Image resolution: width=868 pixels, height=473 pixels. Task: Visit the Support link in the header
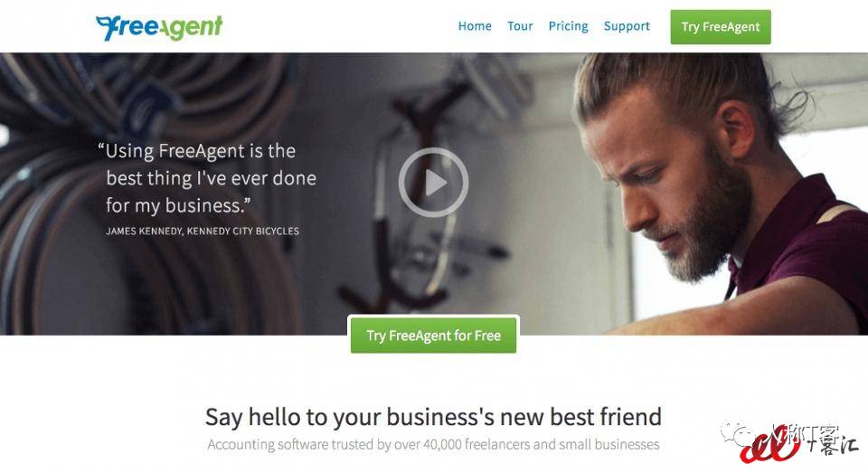(627, 26)
